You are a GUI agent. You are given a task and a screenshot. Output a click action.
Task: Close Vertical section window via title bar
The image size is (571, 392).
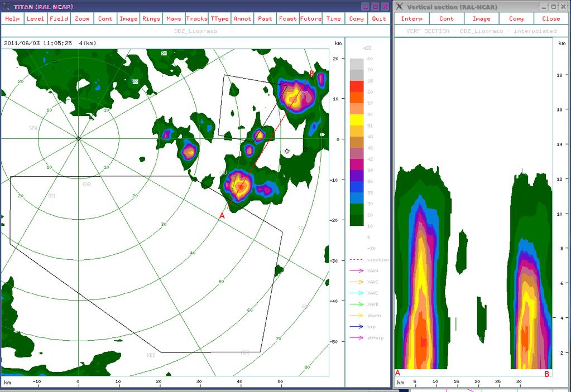tap(563, 7)
